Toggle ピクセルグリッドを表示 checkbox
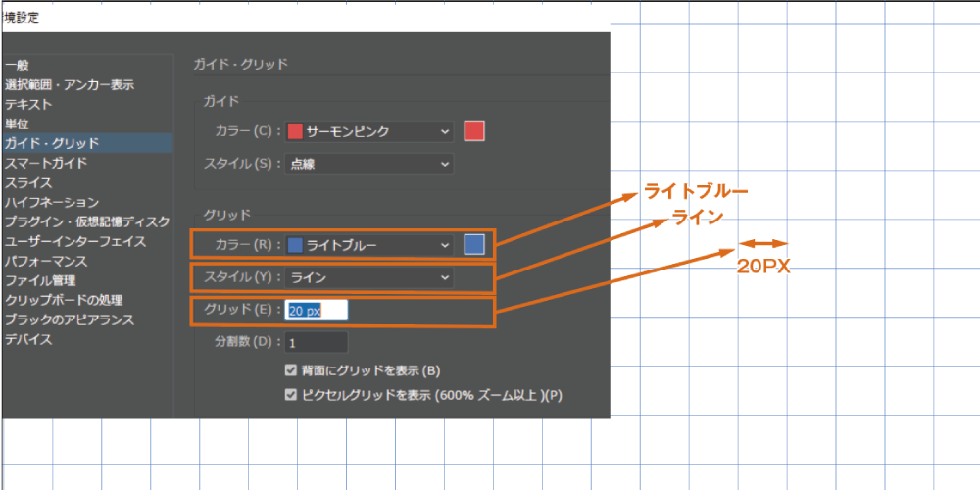980x490 pixels. point(290,395)
